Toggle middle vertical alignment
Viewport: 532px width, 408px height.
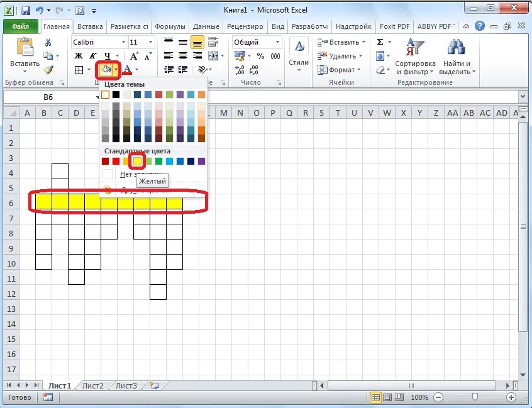point(183,42)
